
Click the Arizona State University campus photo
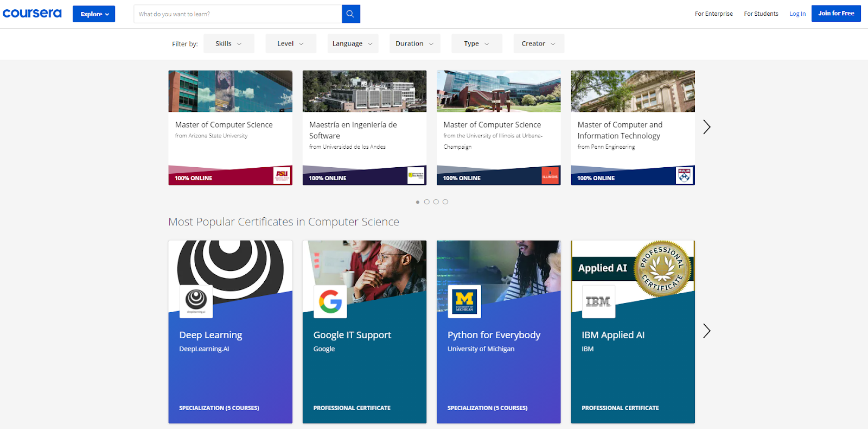pos(231,91)
